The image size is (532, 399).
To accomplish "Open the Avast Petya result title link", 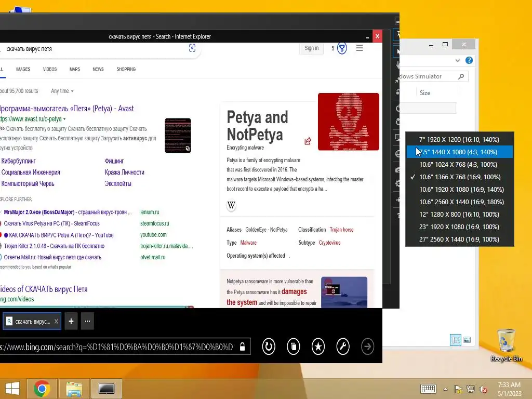I will coord(66,109).
